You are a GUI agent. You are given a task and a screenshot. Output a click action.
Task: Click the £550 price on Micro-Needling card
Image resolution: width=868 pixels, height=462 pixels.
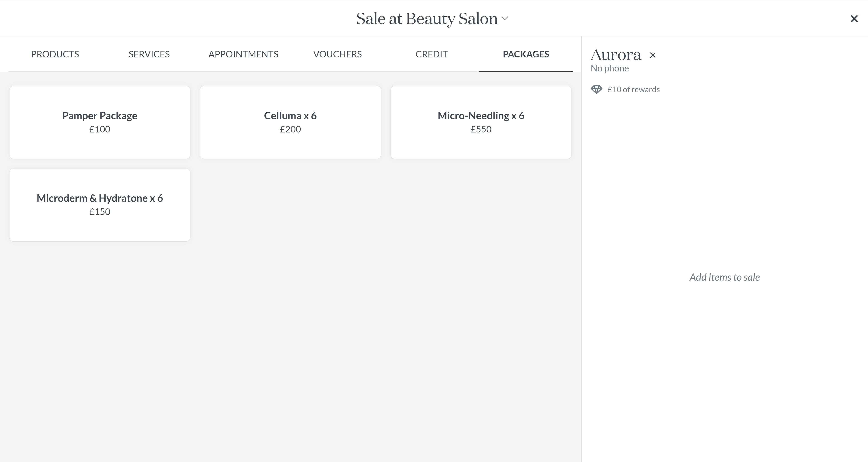[481, 129]
